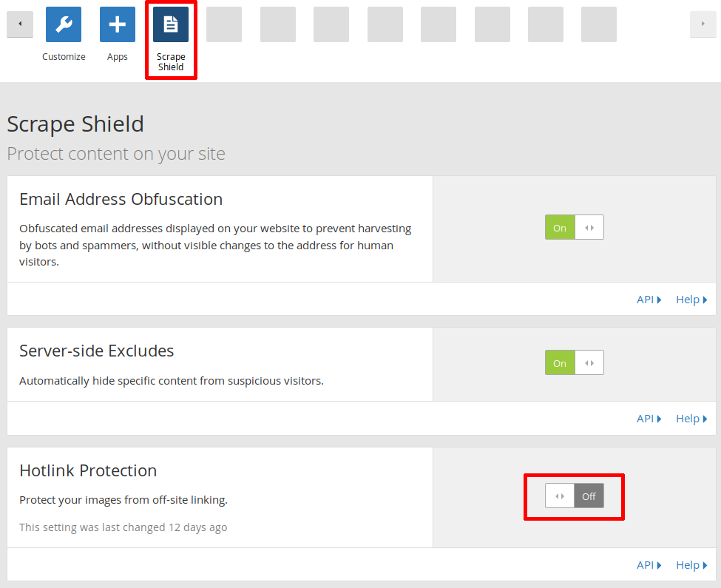This screenshot has width=721, height=588.
Task: Select the Apps label in the toolbar
Action: (118, 57)
